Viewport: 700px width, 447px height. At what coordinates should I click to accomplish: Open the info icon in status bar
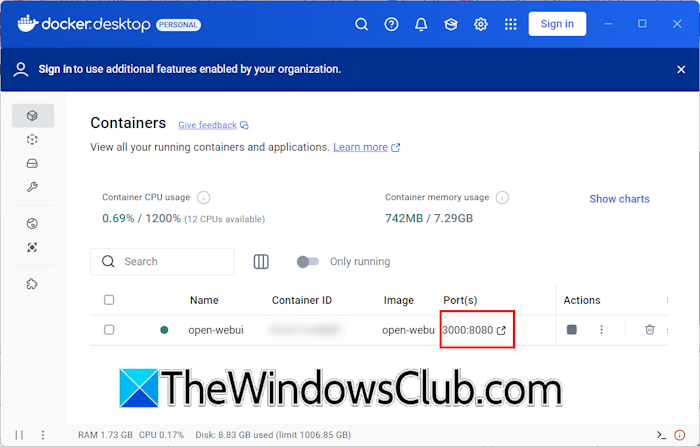click(x=679, y=435)
